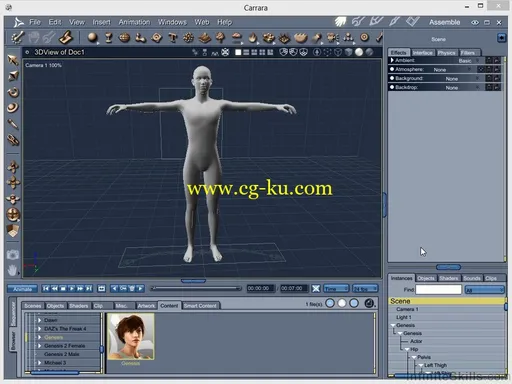Image resolution: width=512 pixels, height=384 pixels.
Task: Toggle the Background effect bullet
Action: (392, 78)
